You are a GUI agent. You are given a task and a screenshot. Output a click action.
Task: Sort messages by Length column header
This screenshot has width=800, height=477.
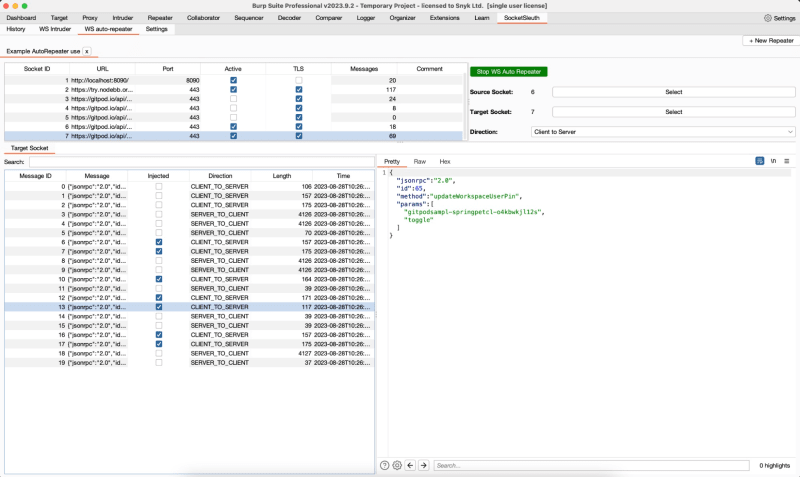click(x=282, y=176)
